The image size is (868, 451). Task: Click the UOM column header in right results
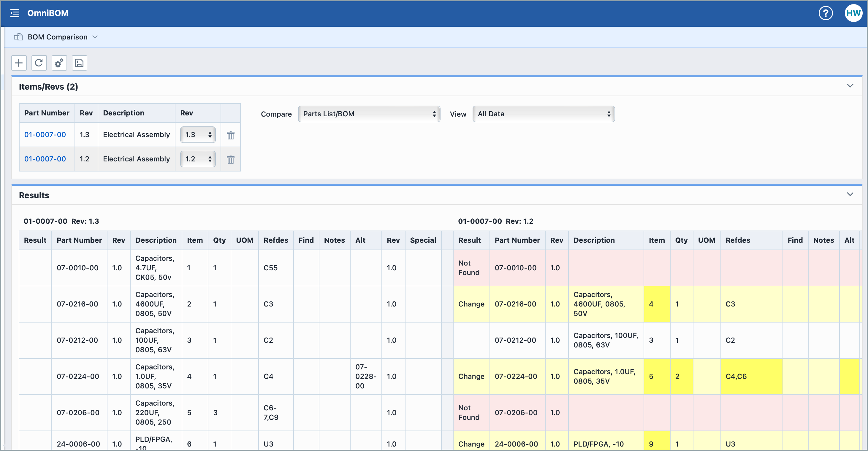click(x=707, y=240)
